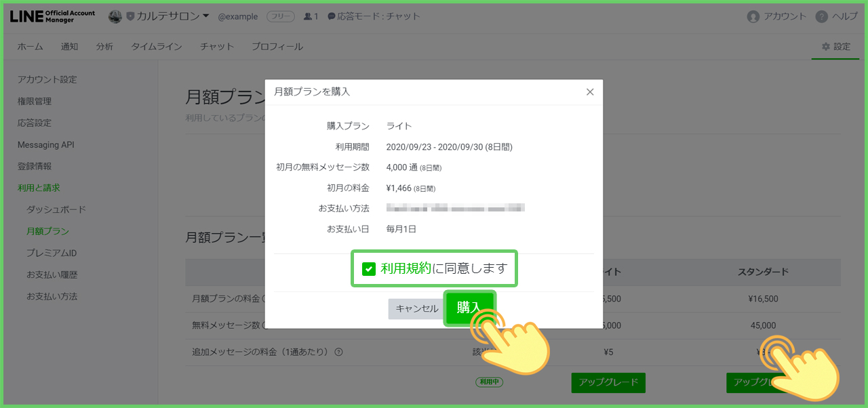This screenshot has height=408, width=868.
Task: Click the friends count person icon
Action: (x=309, y=16)
